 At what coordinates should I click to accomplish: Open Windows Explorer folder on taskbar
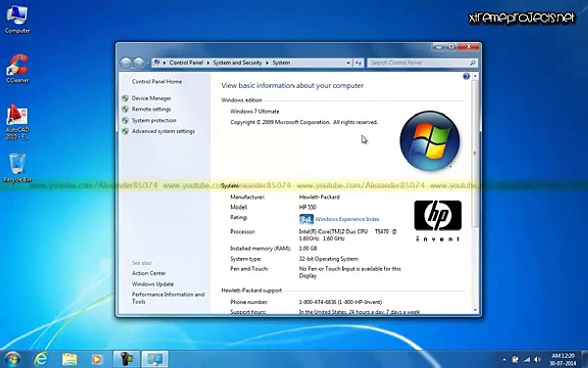click(x=69, y=359)
